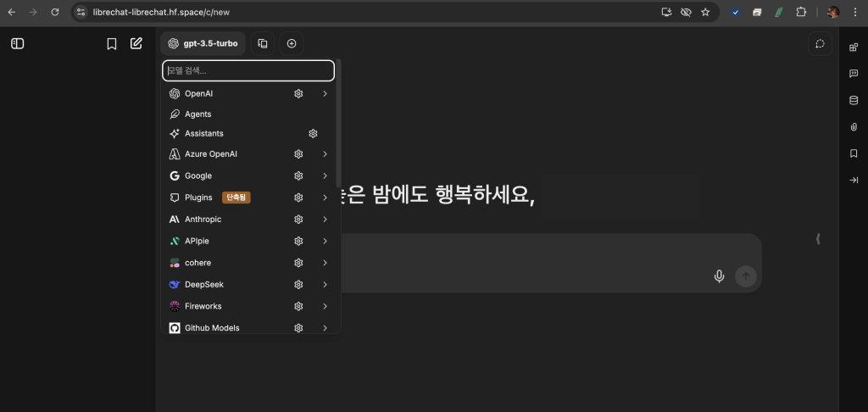The width and height of the screenshot is (868, 412).
Task: Open Fireworks settings gear
Action: (298, 306)
